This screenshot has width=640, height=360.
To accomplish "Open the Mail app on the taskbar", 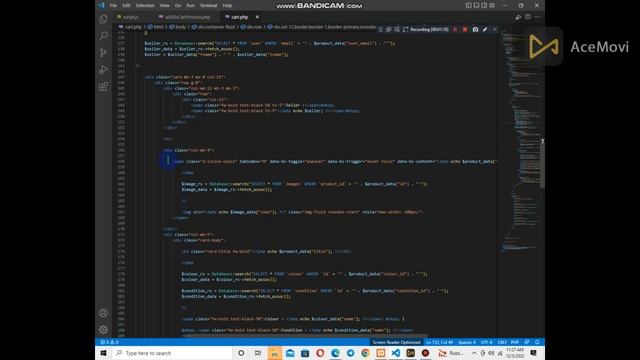I will [x=290, y=353].
